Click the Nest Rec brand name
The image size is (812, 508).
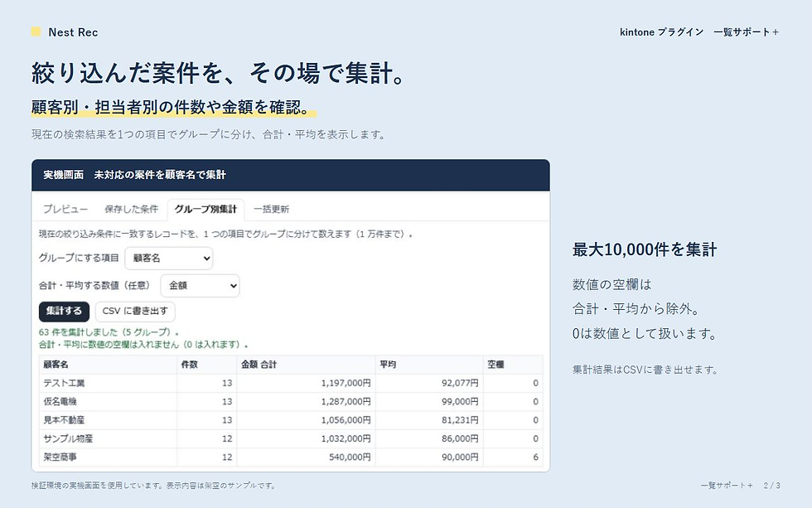73,32
